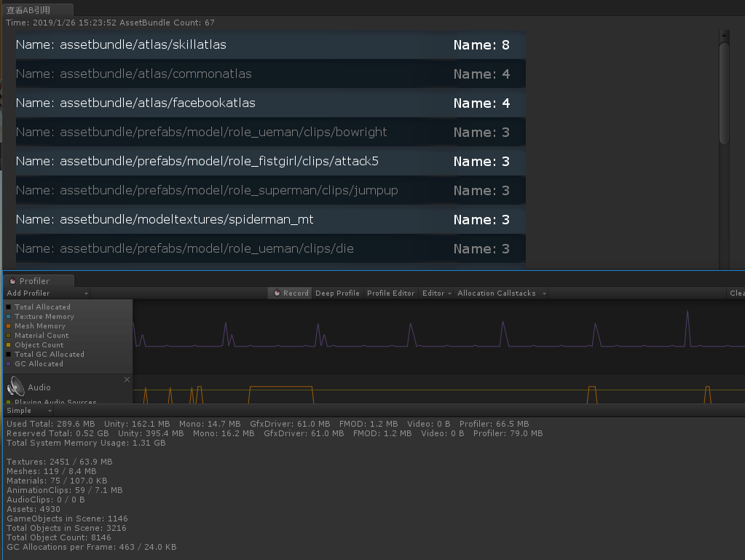The height and width of the screenshot is (560, 745).
Task: Open the Simple view mode dropdown
Action: tap(28, 411)
